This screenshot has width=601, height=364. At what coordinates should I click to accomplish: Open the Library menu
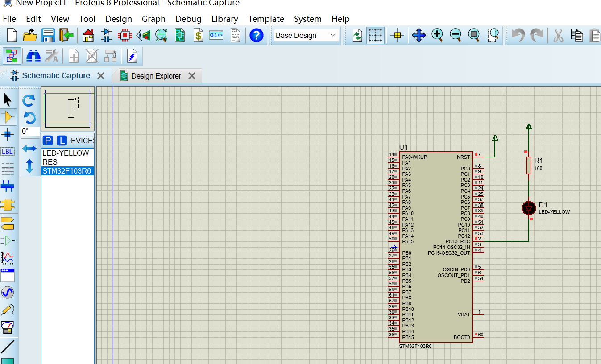pos(224,19)
